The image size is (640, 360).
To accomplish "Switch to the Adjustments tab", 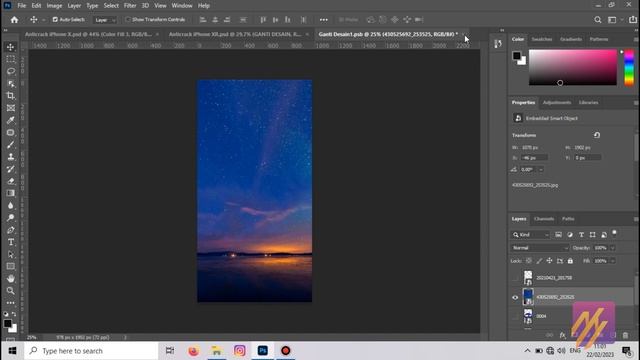I will (x=557, y=102).
